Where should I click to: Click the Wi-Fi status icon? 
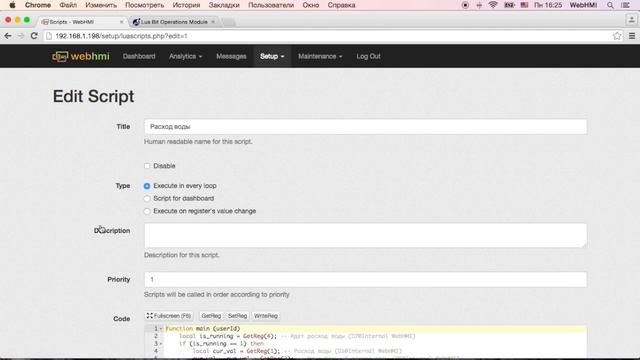(x=493, y=5)
